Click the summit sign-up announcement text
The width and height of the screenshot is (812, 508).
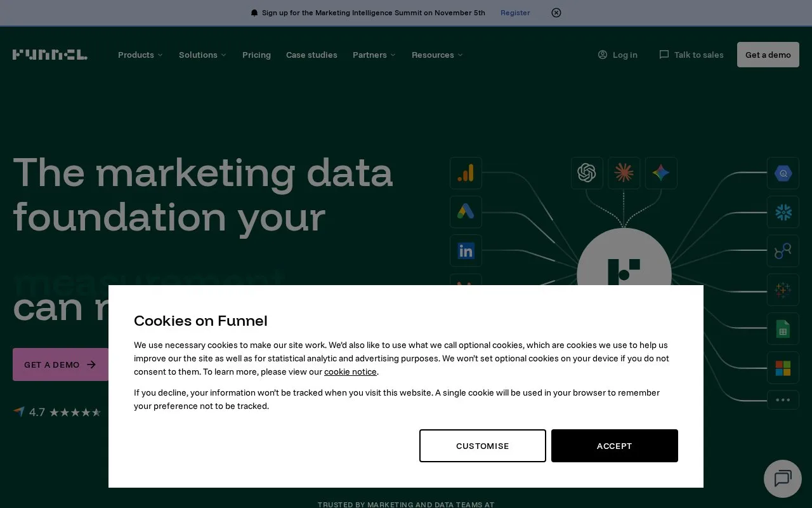pos(374,13)
